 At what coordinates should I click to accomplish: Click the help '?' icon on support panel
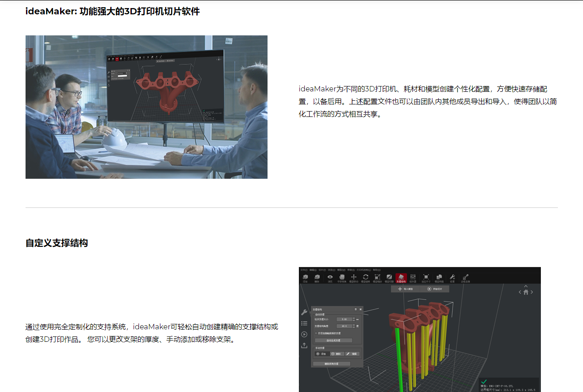point(356,310)
